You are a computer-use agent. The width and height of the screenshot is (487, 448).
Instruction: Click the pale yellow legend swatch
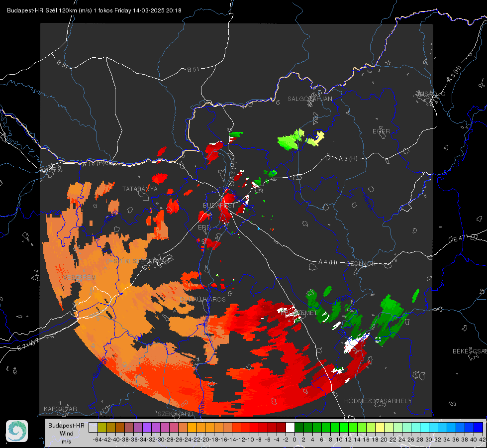[x=380, y=427]
